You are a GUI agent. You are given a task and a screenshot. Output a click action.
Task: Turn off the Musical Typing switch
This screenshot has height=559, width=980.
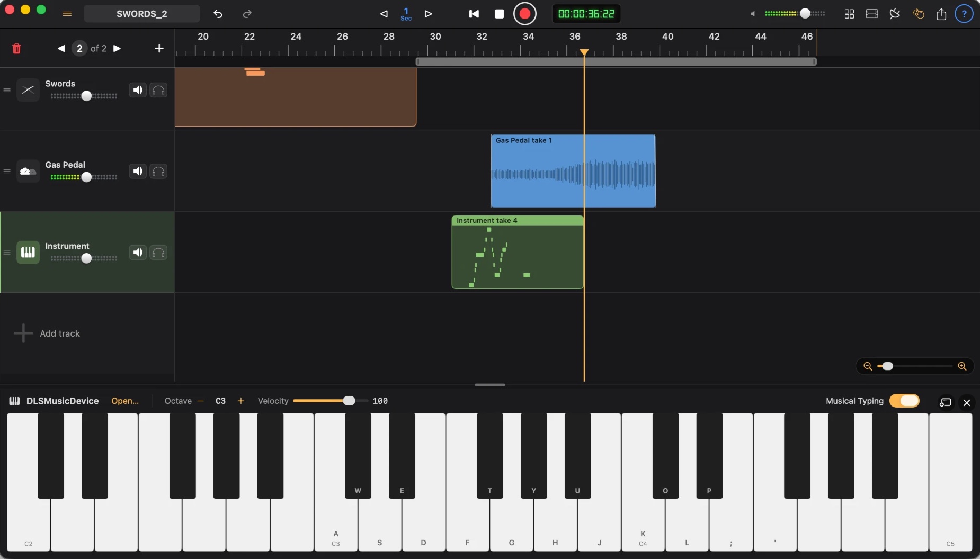pyautogui.click(x=904, y=401)
